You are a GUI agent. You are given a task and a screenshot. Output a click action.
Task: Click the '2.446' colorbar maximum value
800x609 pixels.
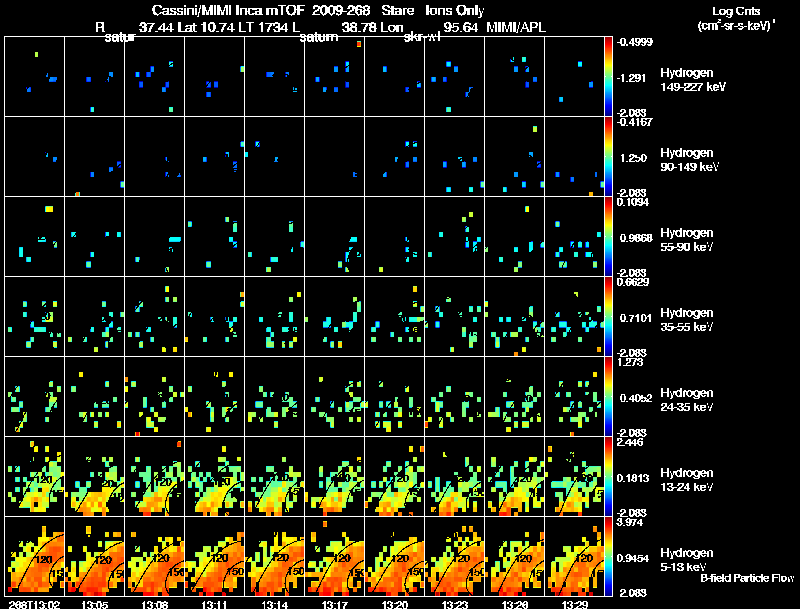(x=630, y=442)
